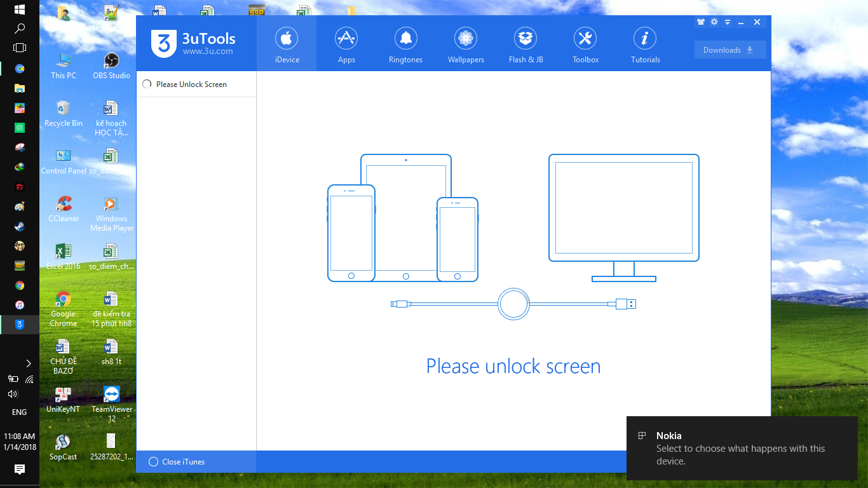Viewport: 868px width, 488px height.
Task: Open the Windows Start menu
Action: click(x=19, y=10)
